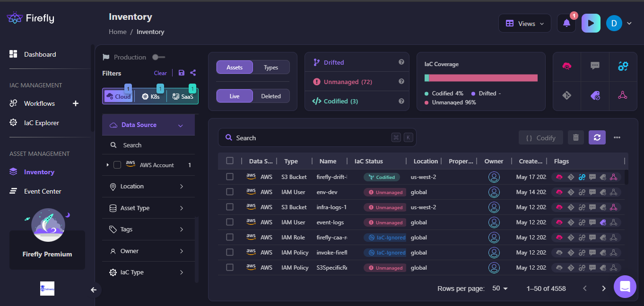Click the user avatar labeled D

point(614,23)
